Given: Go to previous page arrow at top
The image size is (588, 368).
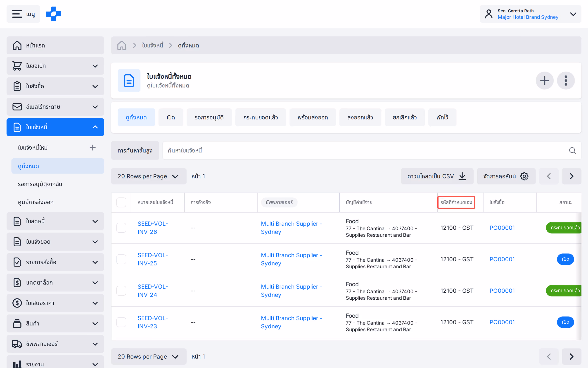Looking at the screenshot, I should pyautogui.click(x=549, y=176).
